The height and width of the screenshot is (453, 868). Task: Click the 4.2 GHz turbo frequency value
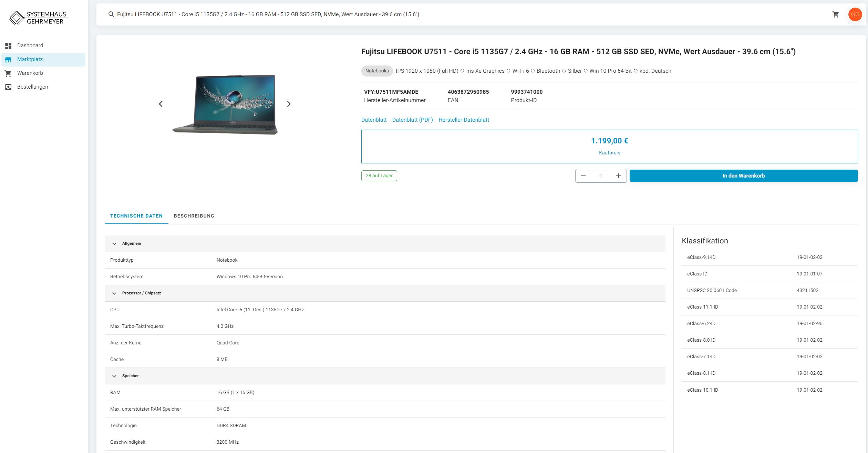click(225, 326)
